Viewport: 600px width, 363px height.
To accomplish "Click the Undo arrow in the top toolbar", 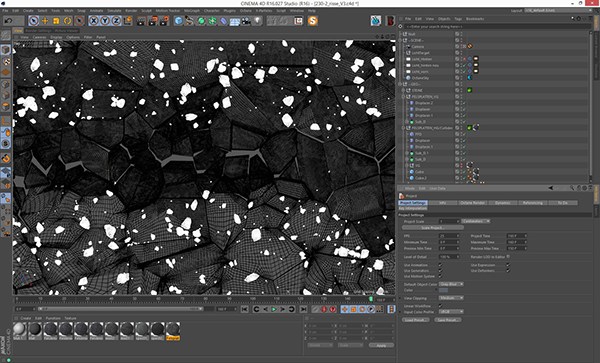I will 8,21.
